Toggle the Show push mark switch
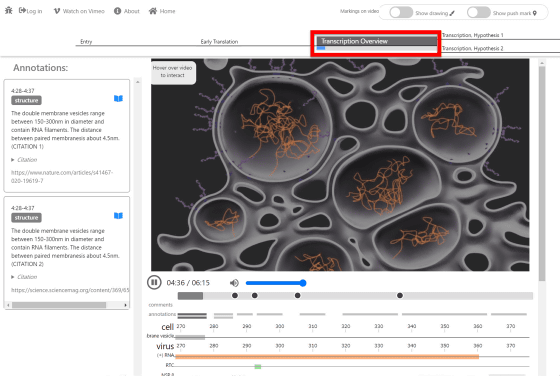This screenshot has height=376, width=560. pyautogui.click(x=479, y=12)
